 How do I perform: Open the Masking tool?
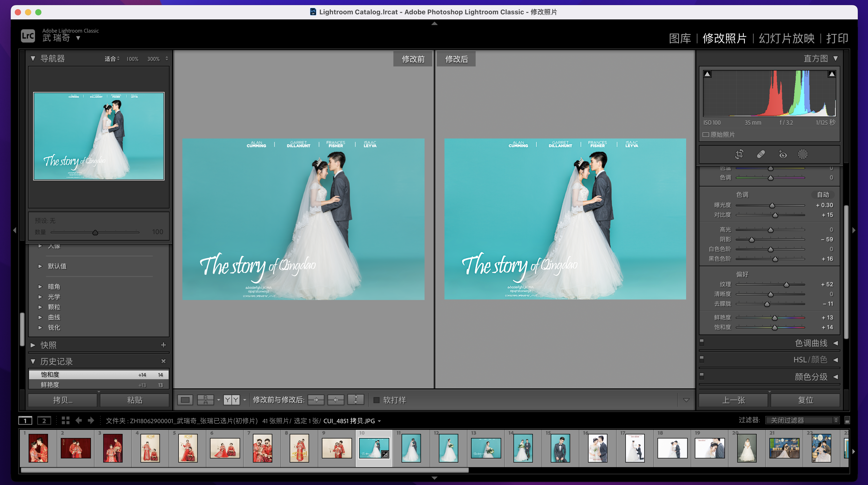point(803,154)
